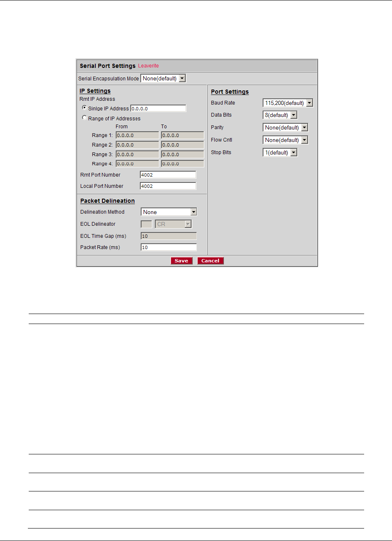Click the Range 1 To address field
This screenshot has height=541, width=392.
[183, 135]
